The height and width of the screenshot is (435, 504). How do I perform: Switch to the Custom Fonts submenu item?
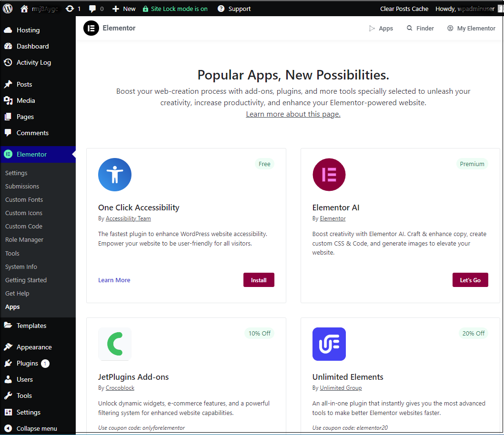[24, 199]
